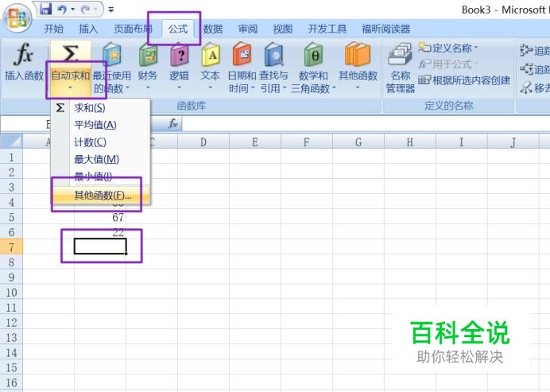
Task: Click the select-all corner of the sheet
Action: 11,142
